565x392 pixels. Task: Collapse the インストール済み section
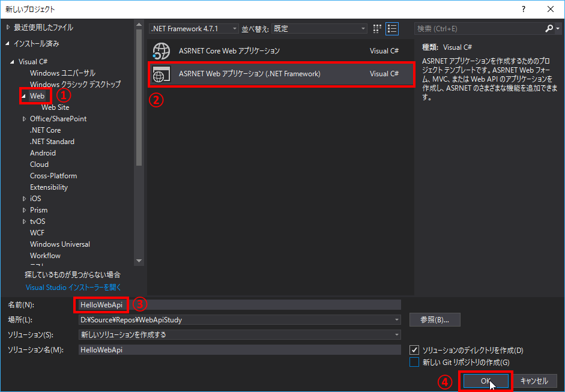tap(8, 44)
